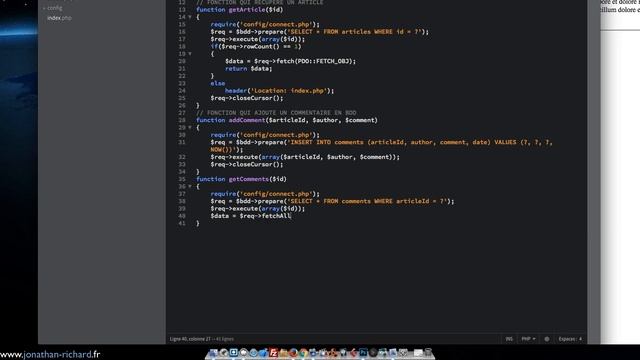Click the 'else' keyword on line 23
Screen dimensions: 640x360
pyautogui.click(x=218, y=83)
